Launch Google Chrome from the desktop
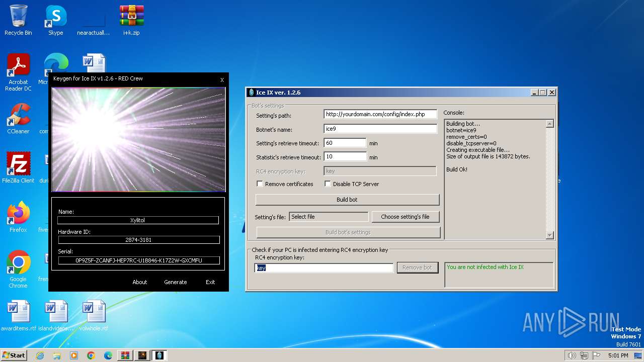Viewport: 644px width, 362px height. click(18, 269)
